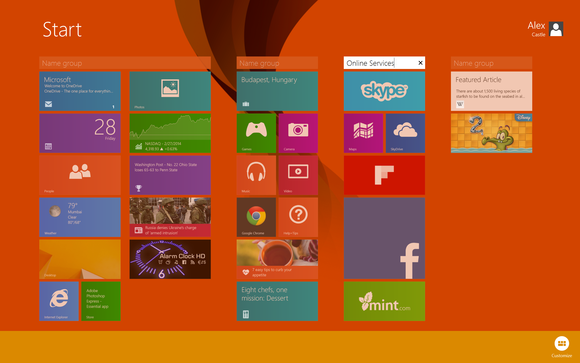Screen dimensions: 580x363
Task: Open the Alarm Clock HD tile
Action: tap(170, 259)
